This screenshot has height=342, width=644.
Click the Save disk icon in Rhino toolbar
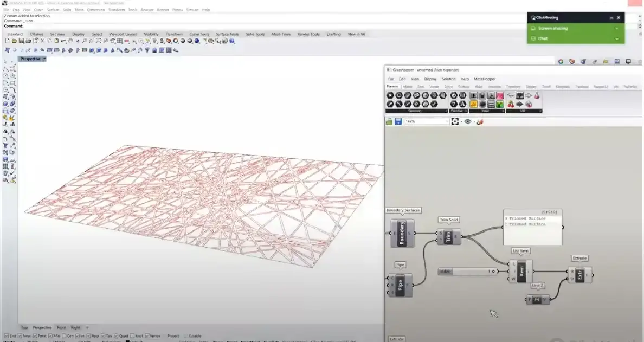click(21, 41)
